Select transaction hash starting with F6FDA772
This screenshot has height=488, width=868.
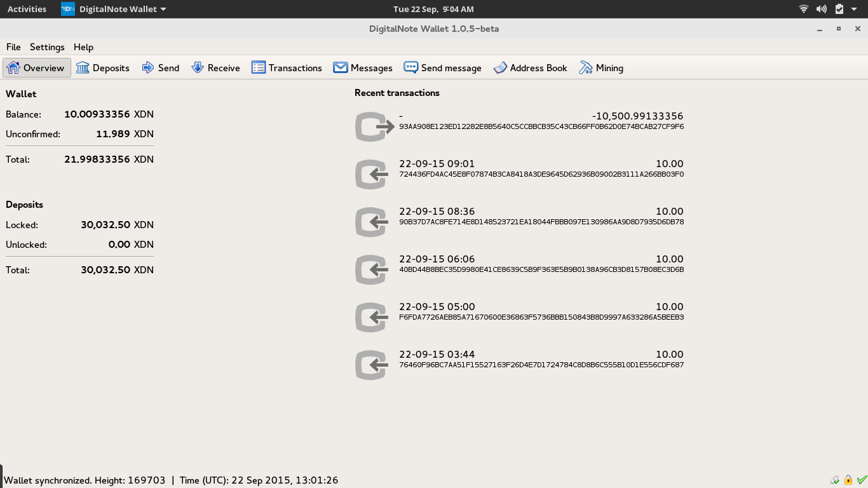(x=541, y=317)
